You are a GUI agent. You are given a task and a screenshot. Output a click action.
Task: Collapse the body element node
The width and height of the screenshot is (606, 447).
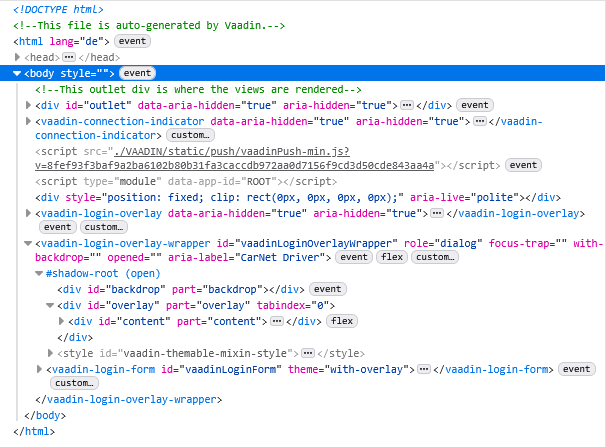pyautogui.click(x=17, y=73)
